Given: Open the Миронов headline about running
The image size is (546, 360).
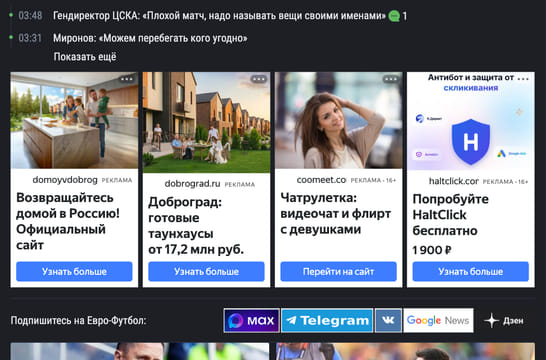Looking at the screenshot, I should click(150, 38).
